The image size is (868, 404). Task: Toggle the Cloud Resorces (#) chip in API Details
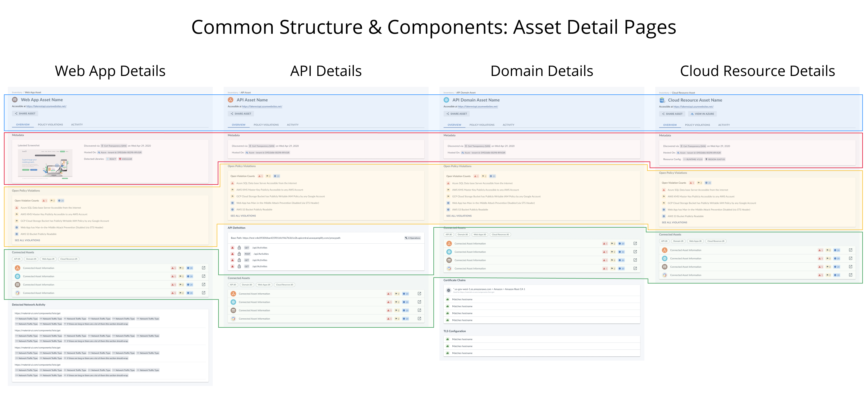click(285, 285)
